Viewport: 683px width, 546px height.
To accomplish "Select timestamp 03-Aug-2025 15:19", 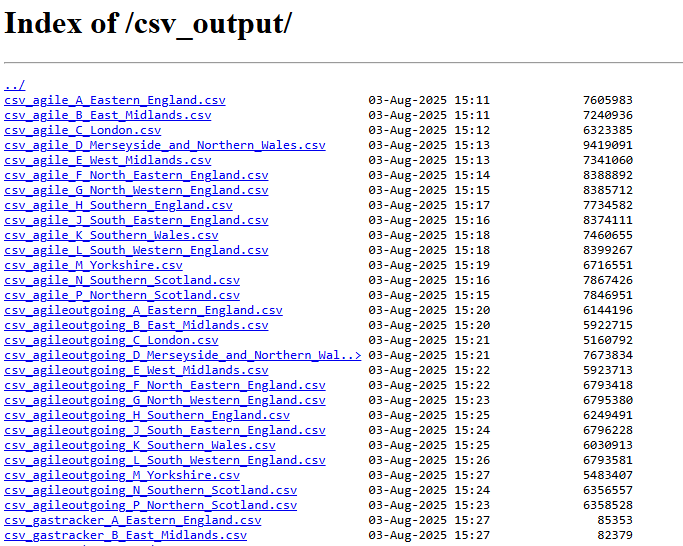I will 429,265.
